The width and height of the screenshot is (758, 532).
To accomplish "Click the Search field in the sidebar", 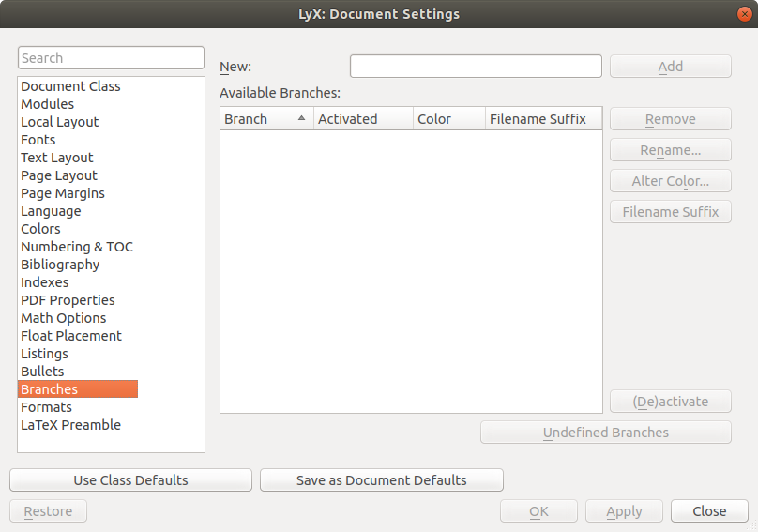I will [111, 58].
